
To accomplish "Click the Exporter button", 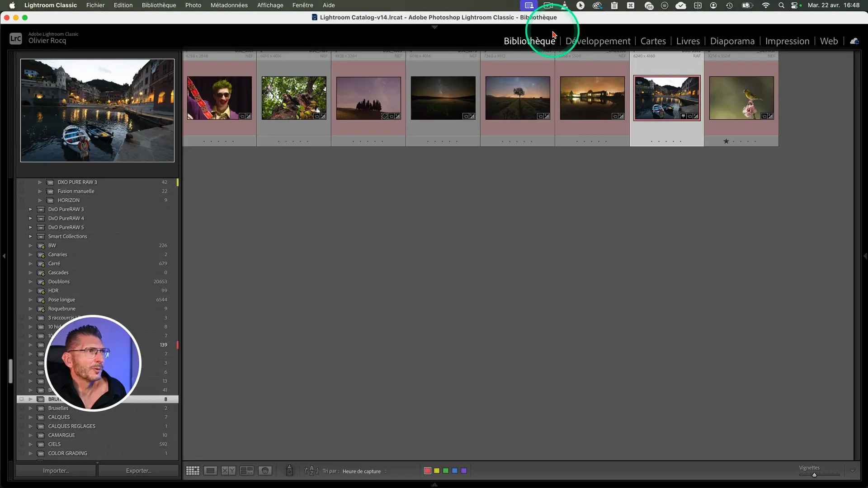I will click(138, 471).
